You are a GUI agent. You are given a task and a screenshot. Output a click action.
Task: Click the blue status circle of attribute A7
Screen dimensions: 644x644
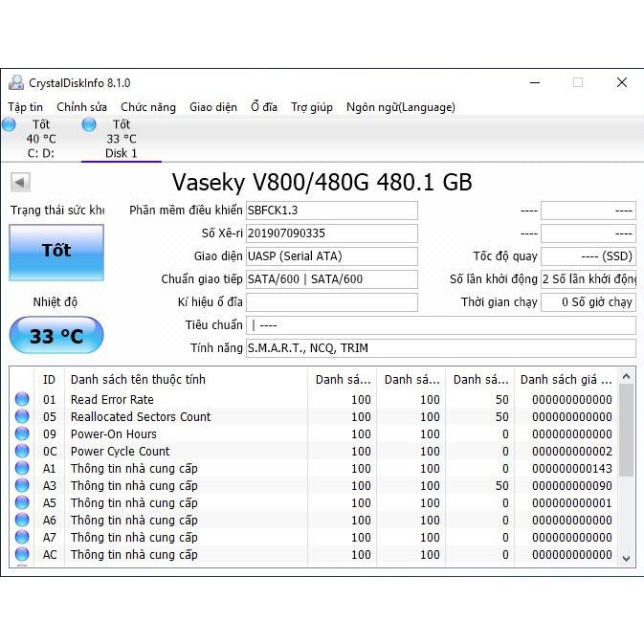[22, 537]
